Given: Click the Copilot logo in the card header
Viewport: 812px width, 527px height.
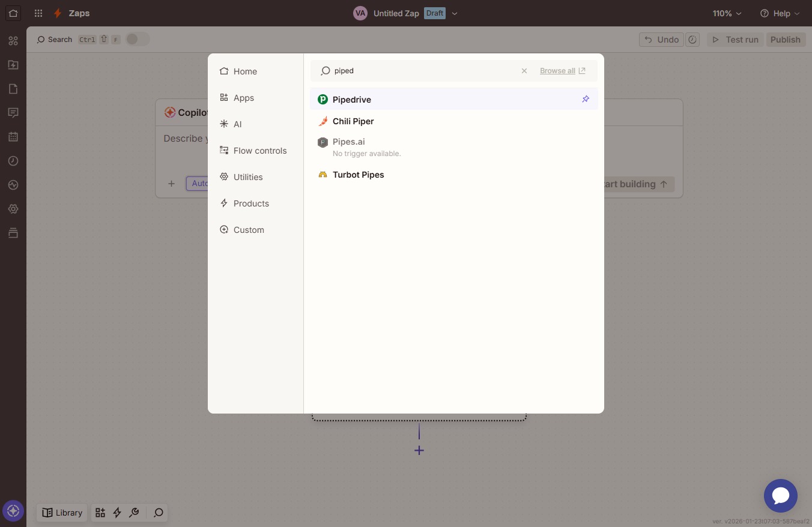Looking at the screenshot, I should [170, 112].
